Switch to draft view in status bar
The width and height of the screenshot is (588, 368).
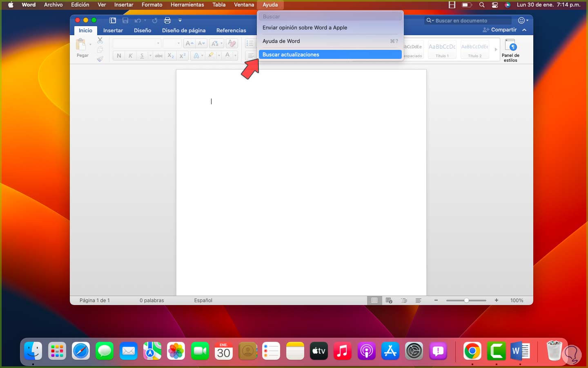pyautogui.click(x=419, y=301)
